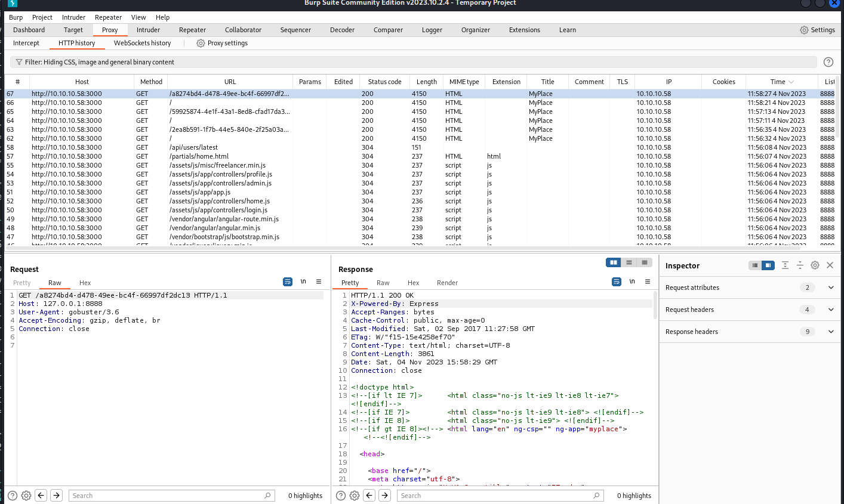
Task: Expand Response headers chevron
Action: point(831,332)
